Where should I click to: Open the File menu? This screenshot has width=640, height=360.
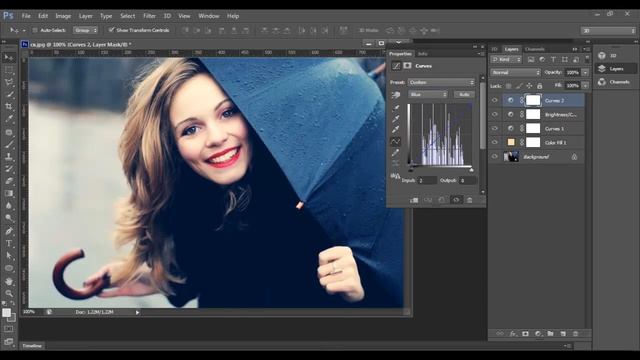pos(26,16)
